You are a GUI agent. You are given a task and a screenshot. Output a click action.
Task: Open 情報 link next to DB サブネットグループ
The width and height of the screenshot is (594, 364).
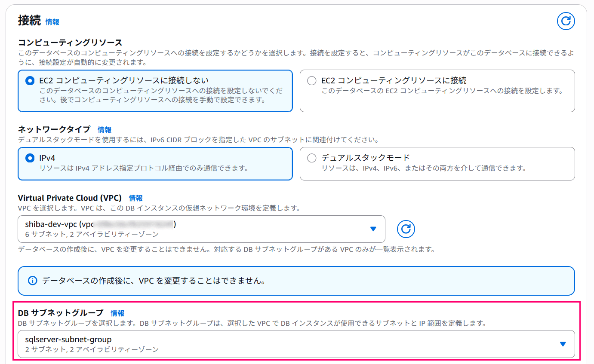click(x=117, y=313)
